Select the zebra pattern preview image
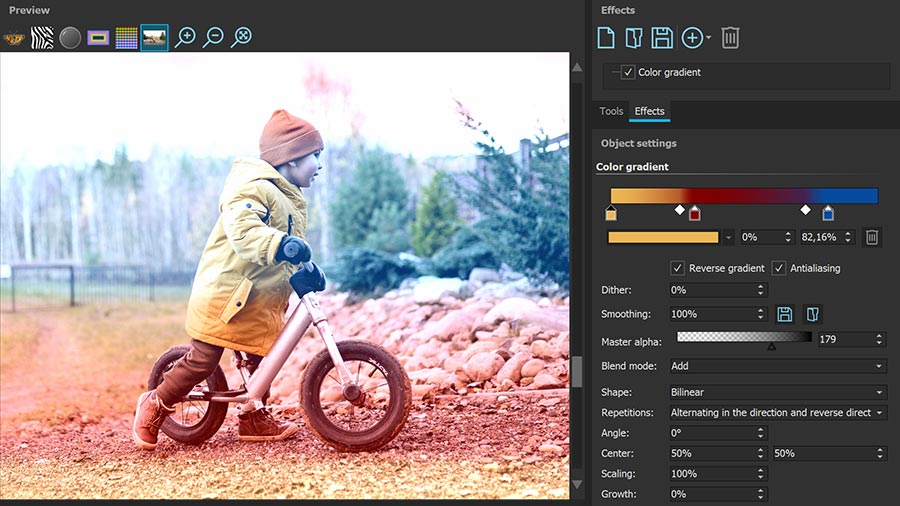 pyautogui.click(x=42, y=38)
